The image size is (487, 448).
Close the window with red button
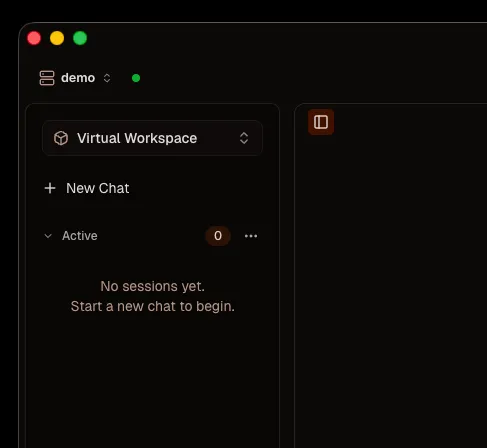34,38
